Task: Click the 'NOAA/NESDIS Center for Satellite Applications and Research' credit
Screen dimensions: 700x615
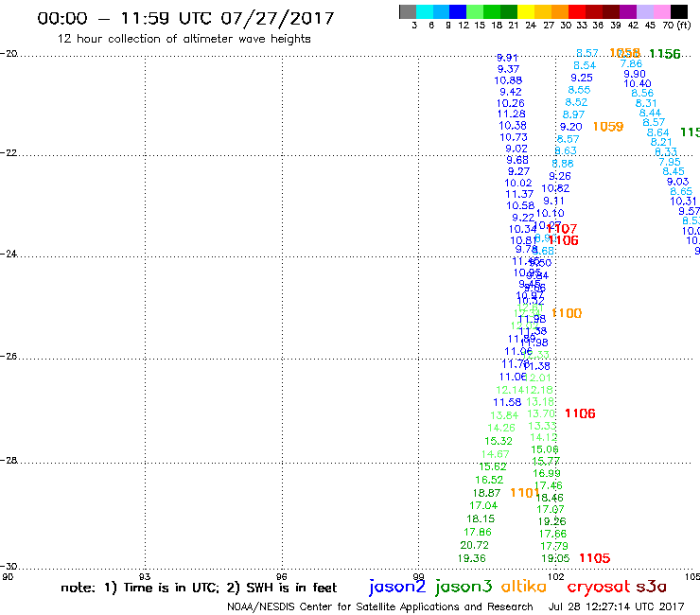Action: point(380,607)
